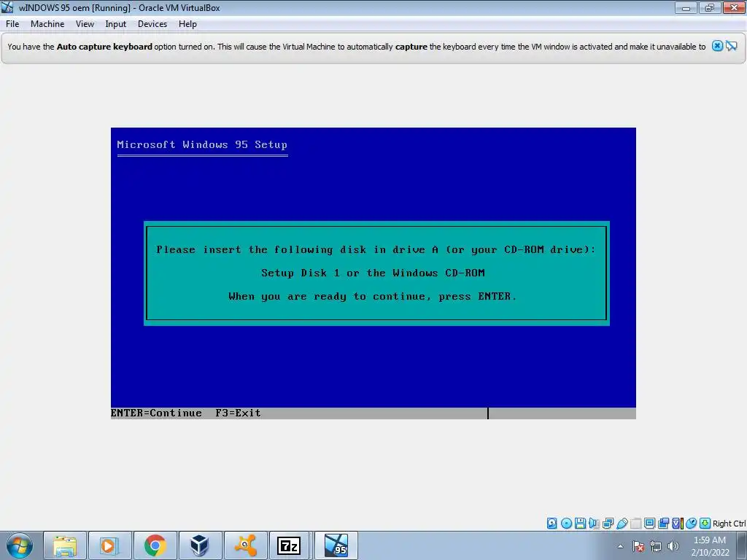Open VirtualBox Manager from the taskbar
Image resolution: width=747 pixels, height=560 pixels.
coord(200,545)
